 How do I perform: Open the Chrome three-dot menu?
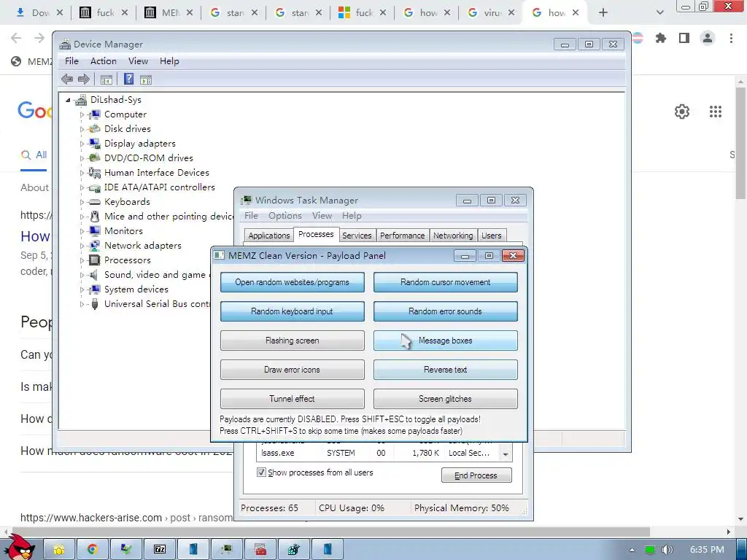tap(731, 38)
